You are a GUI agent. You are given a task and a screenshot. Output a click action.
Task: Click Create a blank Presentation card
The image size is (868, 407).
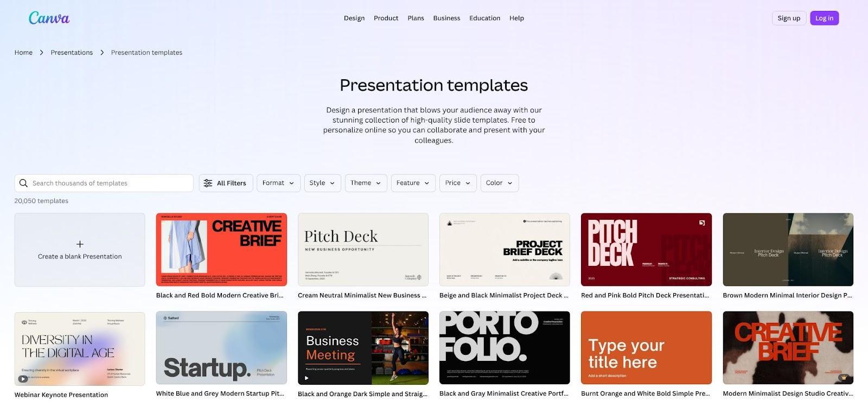tap(80, 250)
